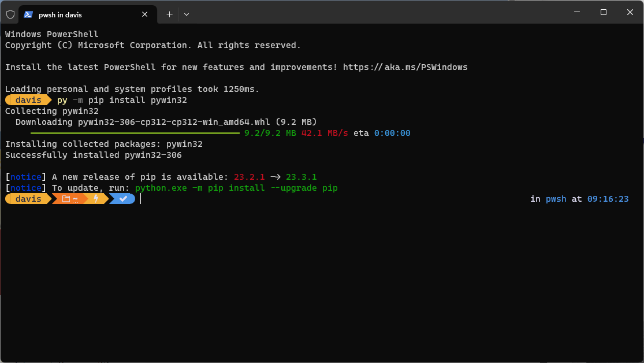Click the pwsh label in the right prompt
Screen dimensions: 644x363
[556, 198]
